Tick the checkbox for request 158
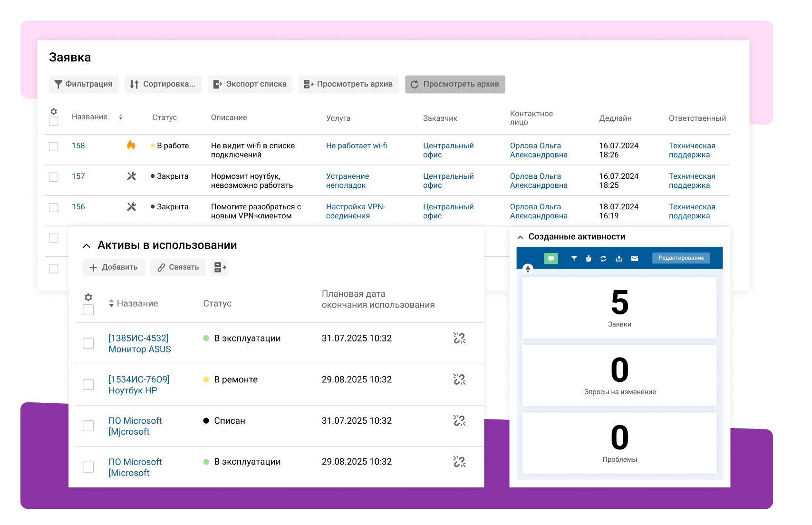This screenshot has width=812, height=525. 54,146
